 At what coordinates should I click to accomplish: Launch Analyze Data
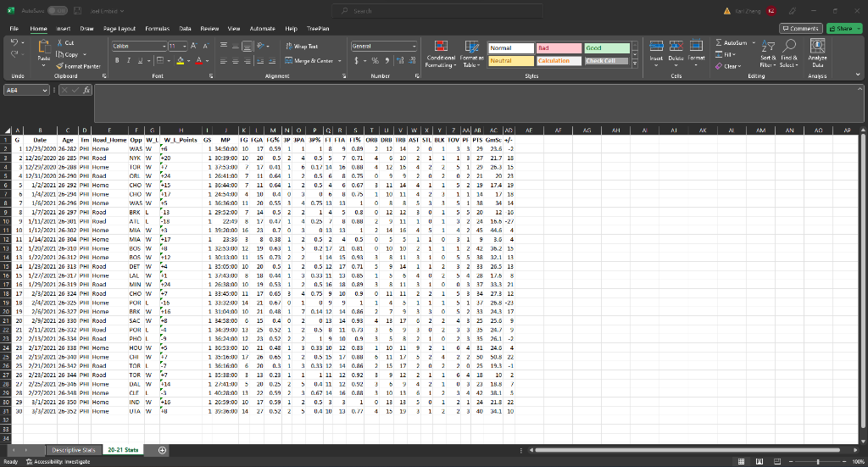817,53
